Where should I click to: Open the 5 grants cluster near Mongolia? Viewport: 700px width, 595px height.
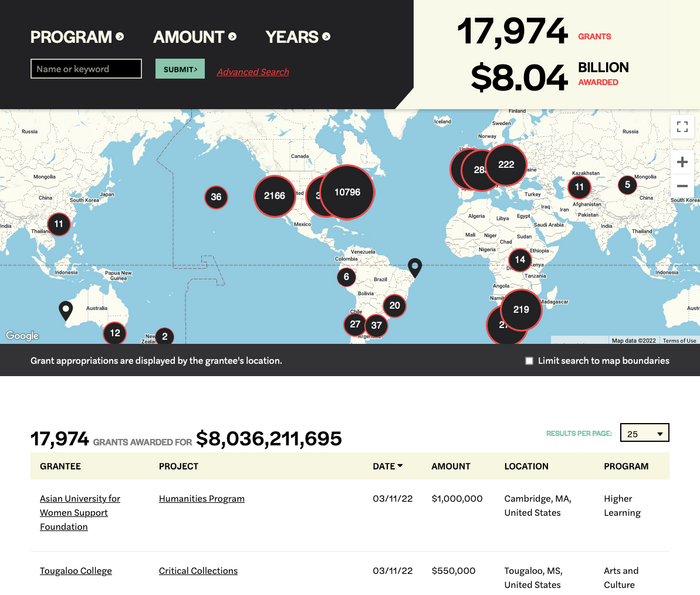[x=627, y=184]
